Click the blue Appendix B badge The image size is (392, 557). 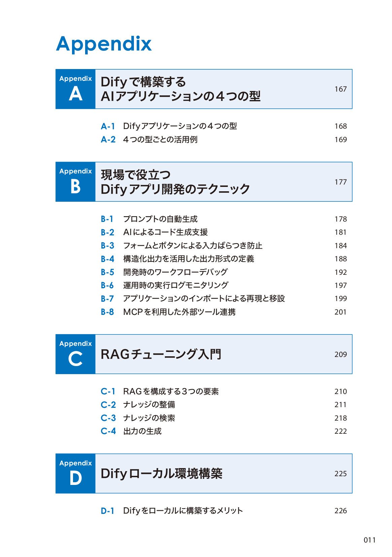[x=75, y=182]
